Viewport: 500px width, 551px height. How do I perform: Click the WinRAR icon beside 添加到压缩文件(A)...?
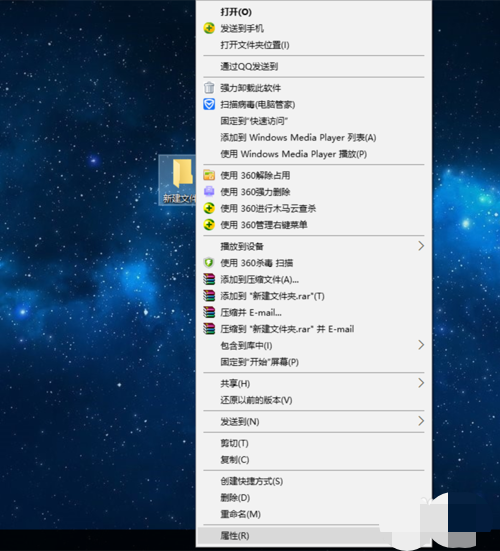click(209, 279)
